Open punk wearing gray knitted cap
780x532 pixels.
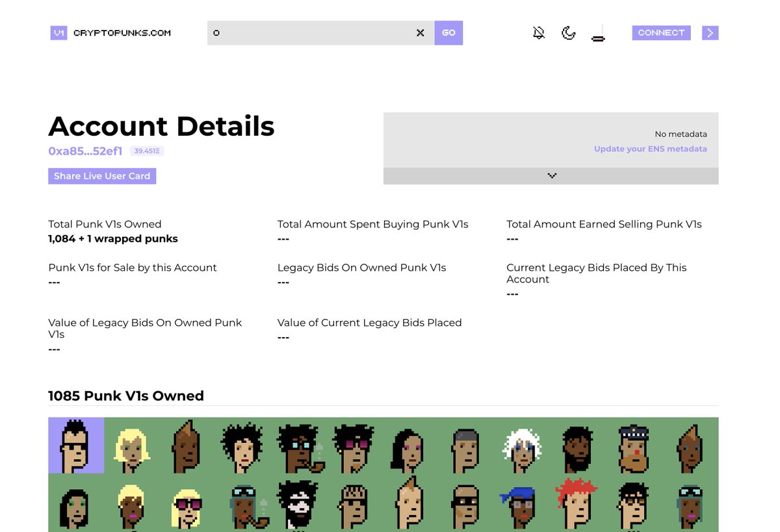pos(467,446)
